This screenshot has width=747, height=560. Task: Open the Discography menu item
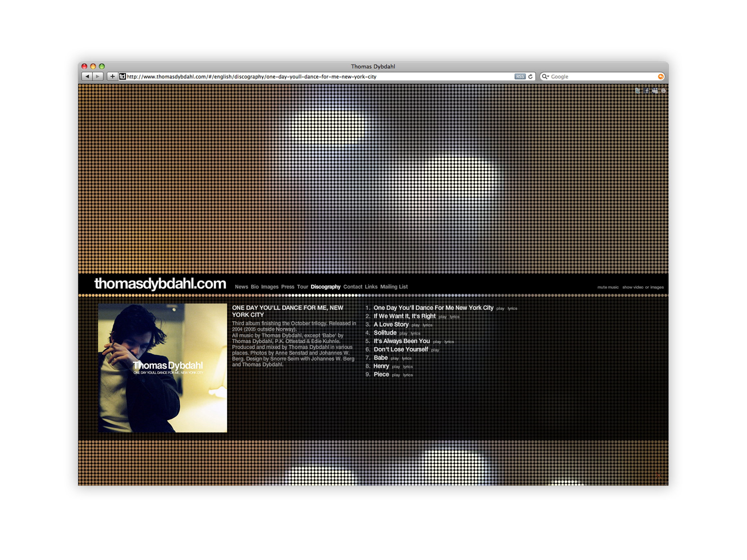(326, 287)
